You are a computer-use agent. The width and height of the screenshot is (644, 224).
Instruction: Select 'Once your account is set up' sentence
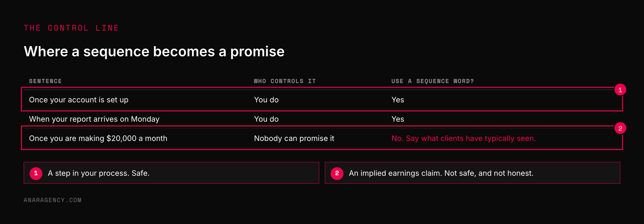(79, 100)
